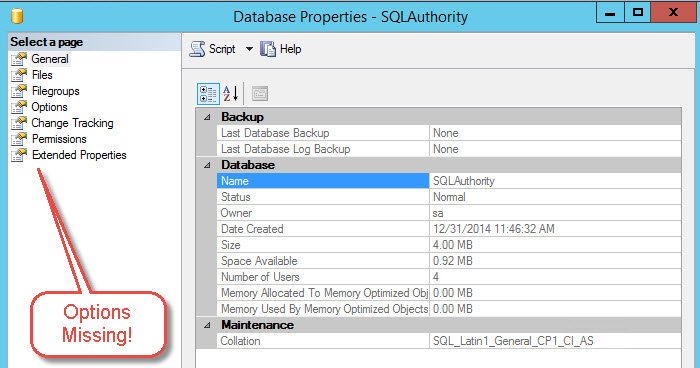Click the SQL_Latin1_General_CP1_CI_AS value
The height and width of the screenshot is (368, 700).
pyautogui.click(x=513, y=341)
